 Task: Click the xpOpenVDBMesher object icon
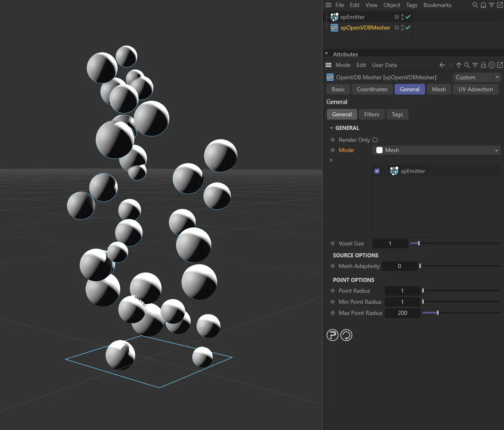[x=334, y=28]
